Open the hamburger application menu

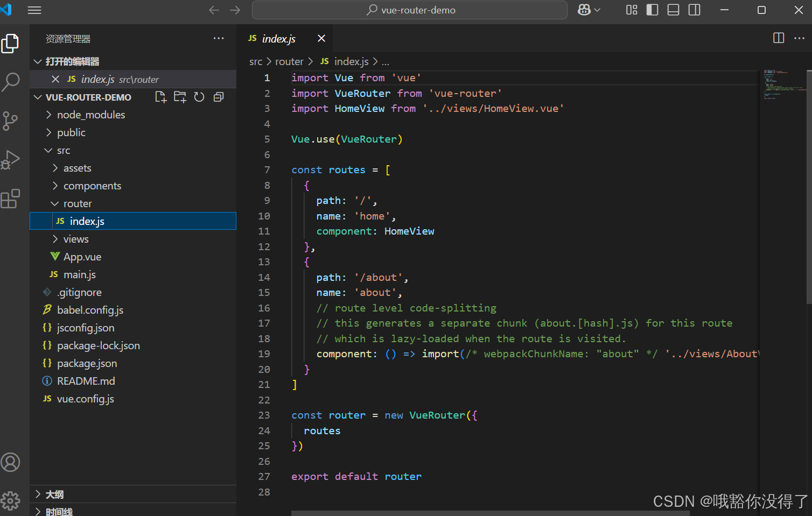(34, 10)
